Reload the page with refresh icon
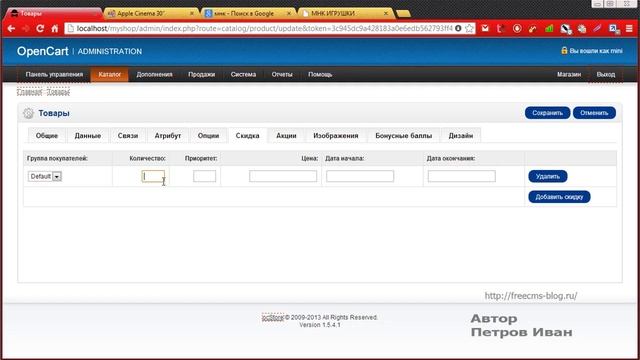This screenshot has width=640, height=360. pos(40,29)
